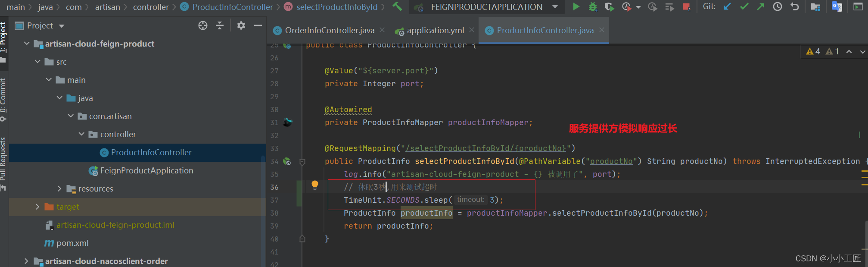Build project using the hammer icon
868x267 pixels.
pos(397,7)
